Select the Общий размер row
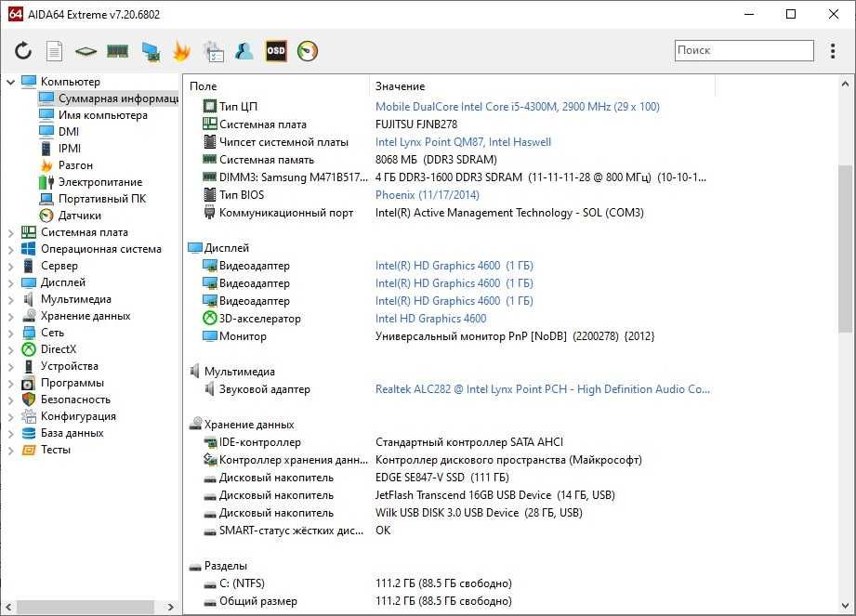Screen dimensions: 856x616 tap(449, 601)
